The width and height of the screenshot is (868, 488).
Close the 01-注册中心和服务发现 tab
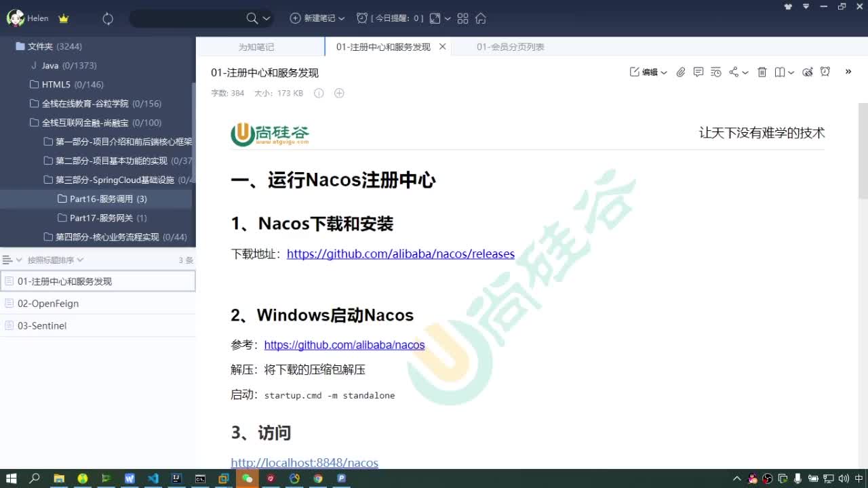coord(442,47)
